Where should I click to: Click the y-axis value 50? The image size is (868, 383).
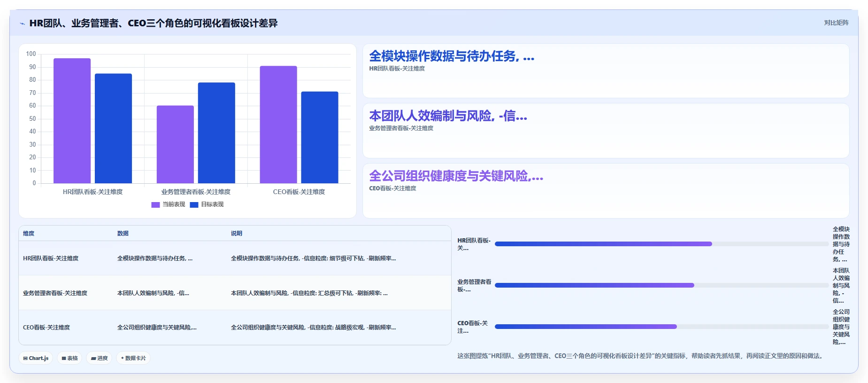tap(32, 118)
